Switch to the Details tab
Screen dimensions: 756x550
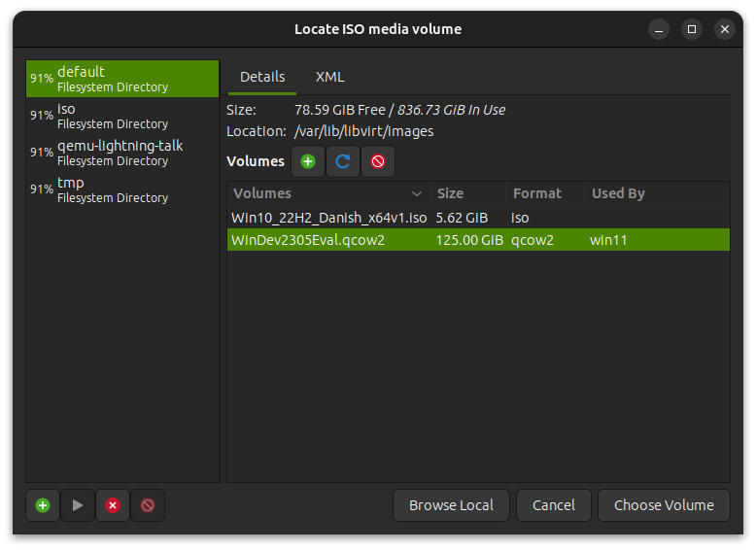point(262,77)
